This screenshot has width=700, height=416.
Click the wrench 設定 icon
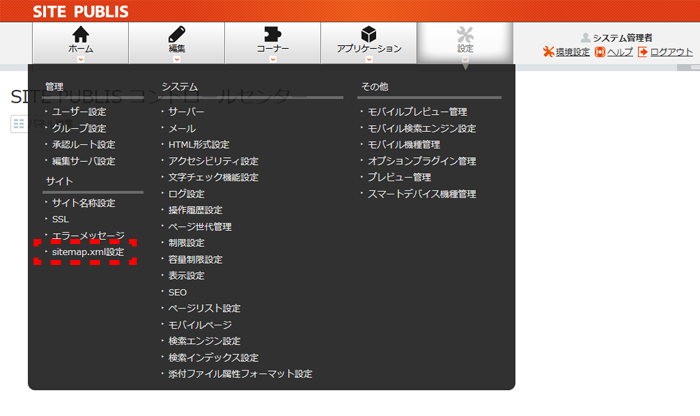point(465,34)
